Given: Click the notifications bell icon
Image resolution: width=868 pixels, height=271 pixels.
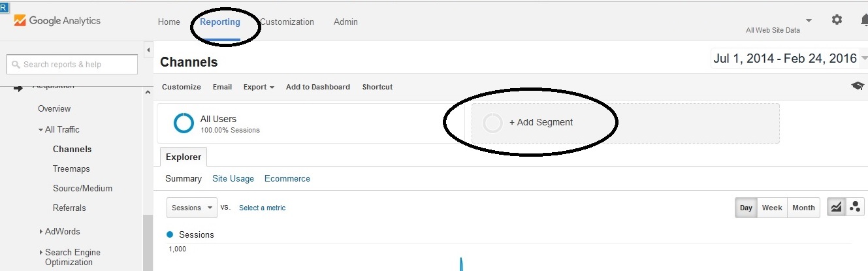Looking at the screenshot, I should 863,20.
